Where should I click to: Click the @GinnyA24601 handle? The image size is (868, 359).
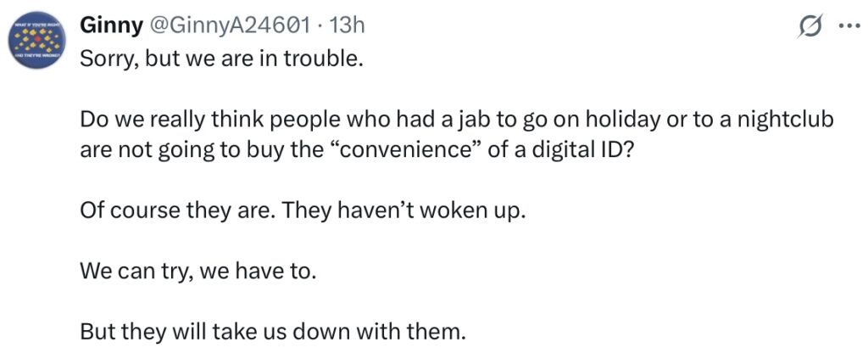[229, 25]
